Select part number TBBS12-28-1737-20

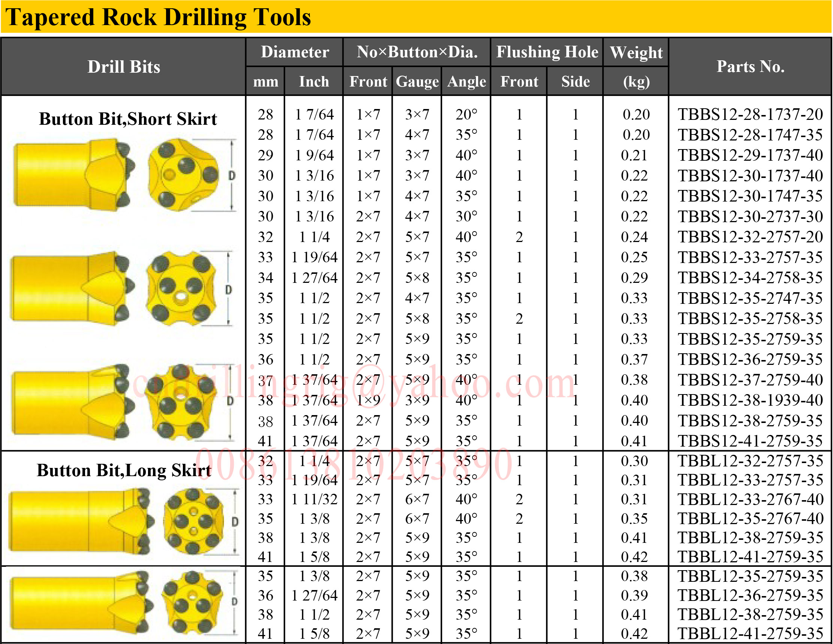750,114
